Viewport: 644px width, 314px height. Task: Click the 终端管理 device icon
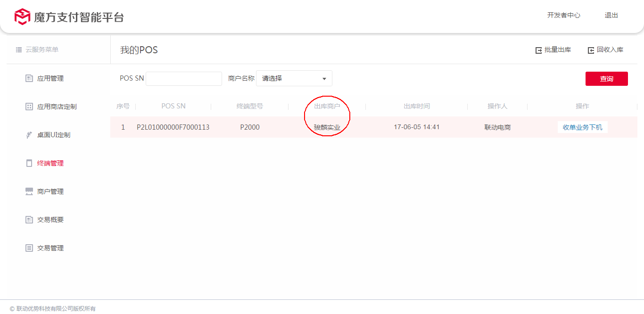pyautogui.click(x=29, y=163)
